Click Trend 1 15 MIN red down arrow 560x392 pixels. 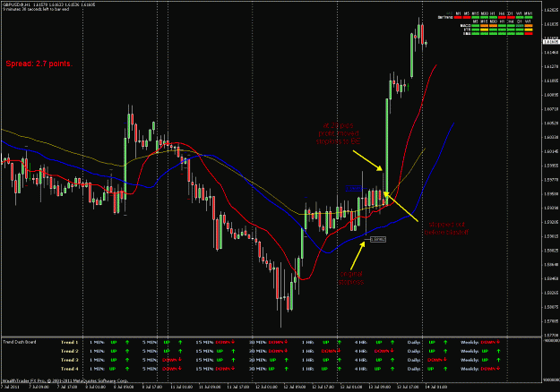(x=233, y=342)
